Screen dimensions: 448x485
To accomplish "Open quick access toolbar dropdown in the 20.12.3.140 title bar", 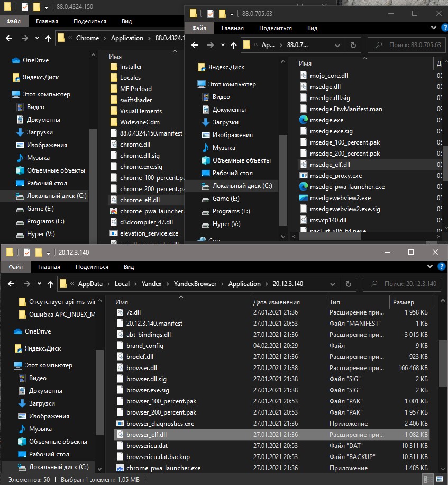I will (48, 253).
